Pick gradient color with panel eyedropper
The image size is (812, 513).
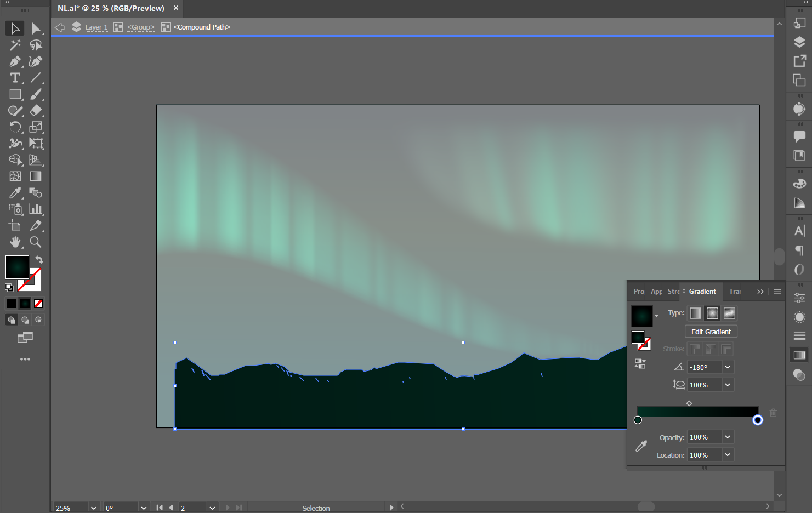641,446
